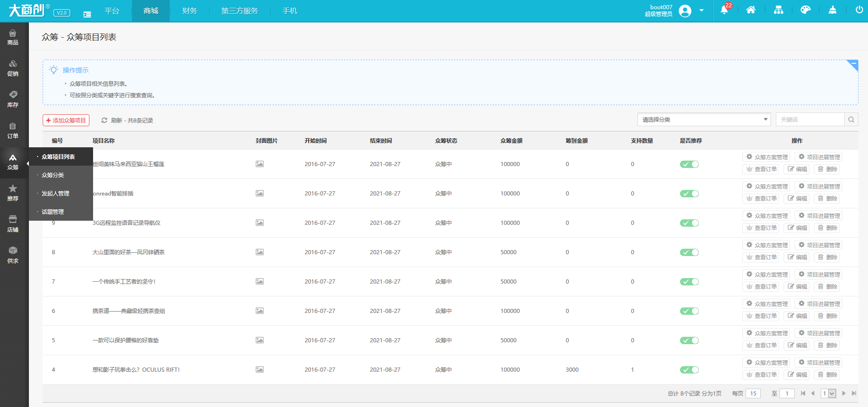This screenshot has height=407, width=868.
Task: Click cover image thumbnail for 携茶道 project
Action: pos(260,311)
